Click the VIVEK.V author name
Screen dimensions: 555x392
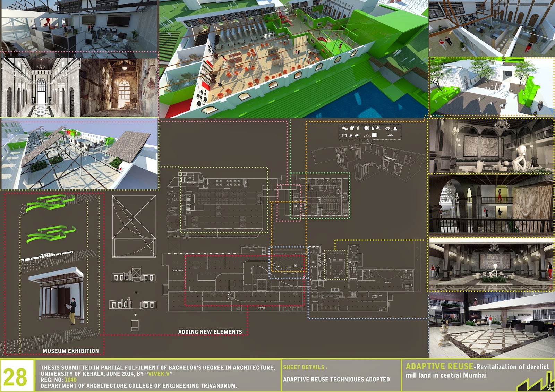click(x=159, y=374)
